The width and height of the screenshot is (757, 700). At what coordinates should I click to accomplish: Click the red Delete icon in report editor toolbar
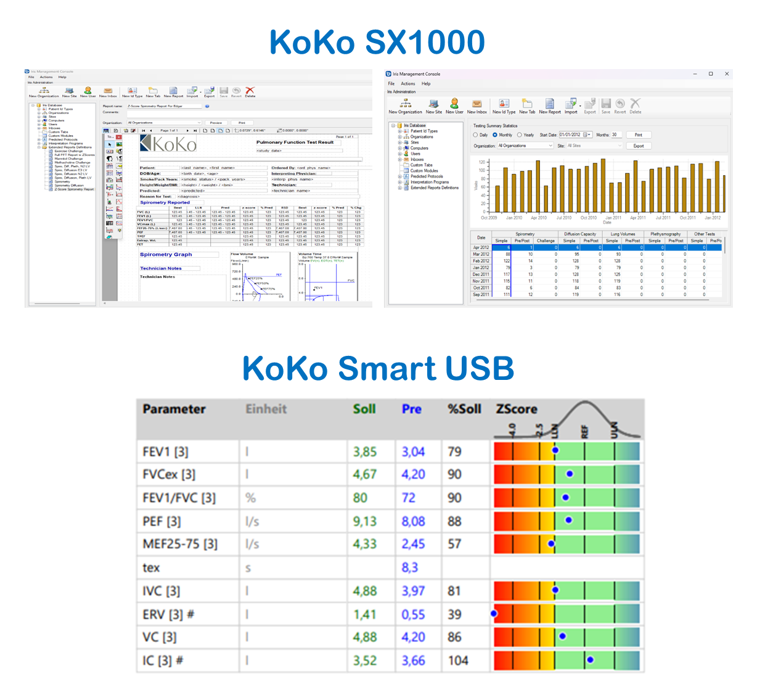[x=250, y=91]
